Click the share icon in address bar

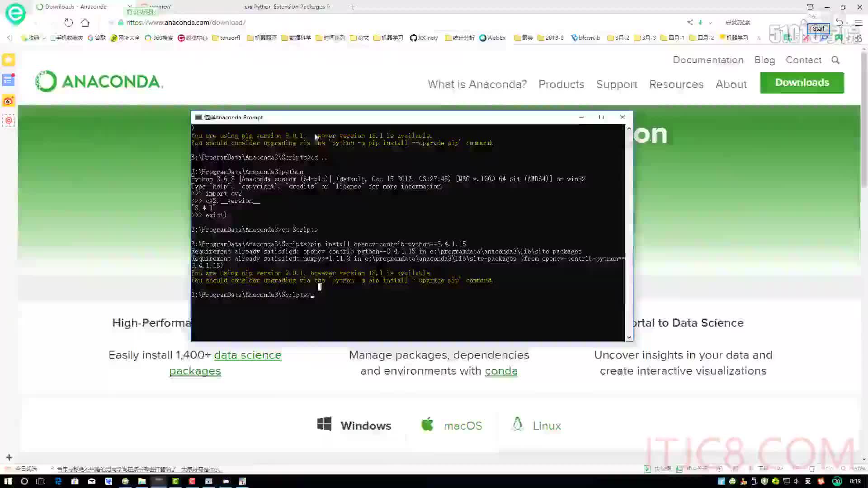(690, 22)
